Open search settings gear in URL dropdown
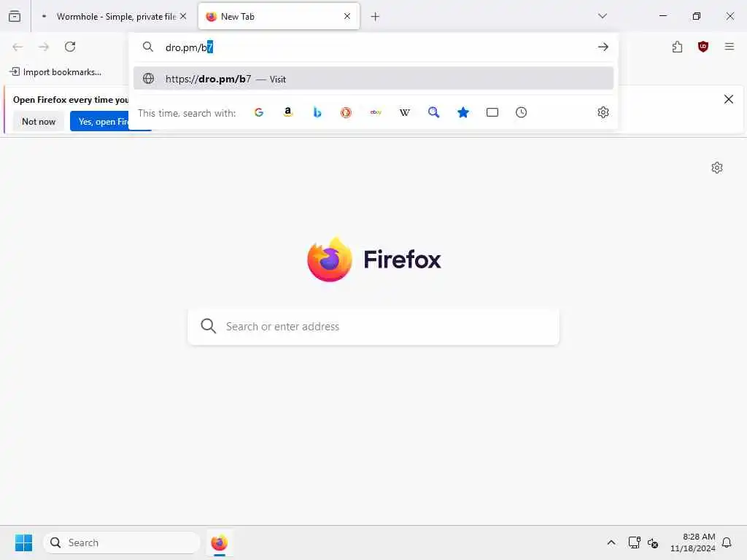747x560 pixels. coord(603,112)
